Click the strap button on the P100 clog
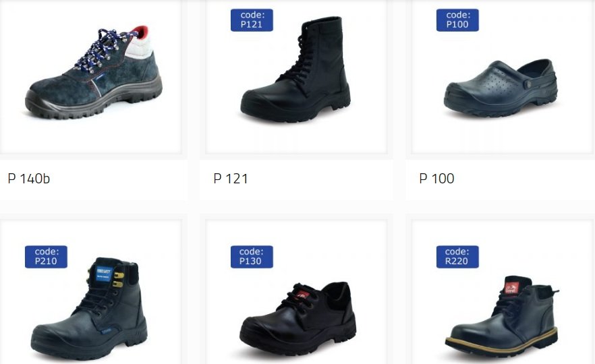Screen dimensions: 595x364 click(x=528, y=84)
